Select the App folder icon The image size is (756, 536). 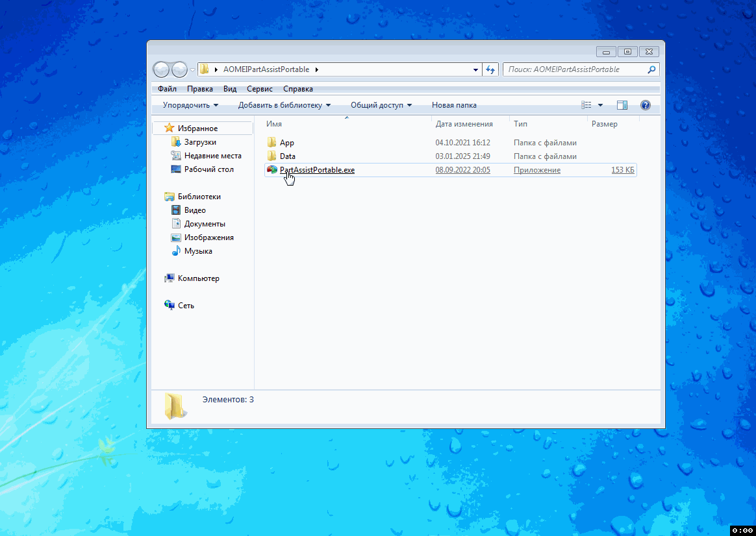click(272, 143)
